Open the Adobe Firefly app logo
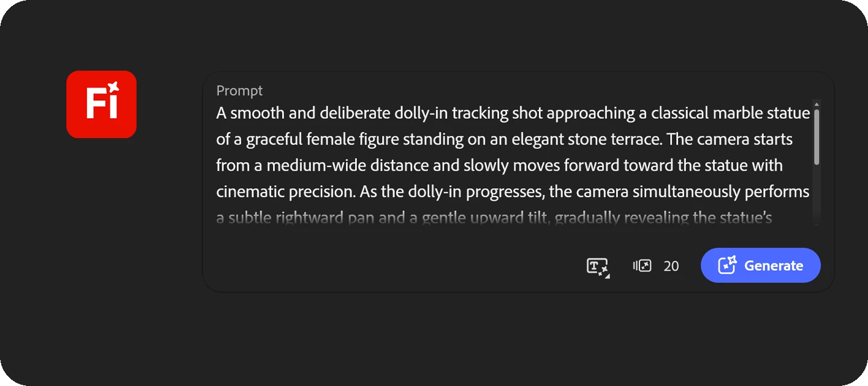This screenshot has width=868, height=386. (x=101, y=104)
